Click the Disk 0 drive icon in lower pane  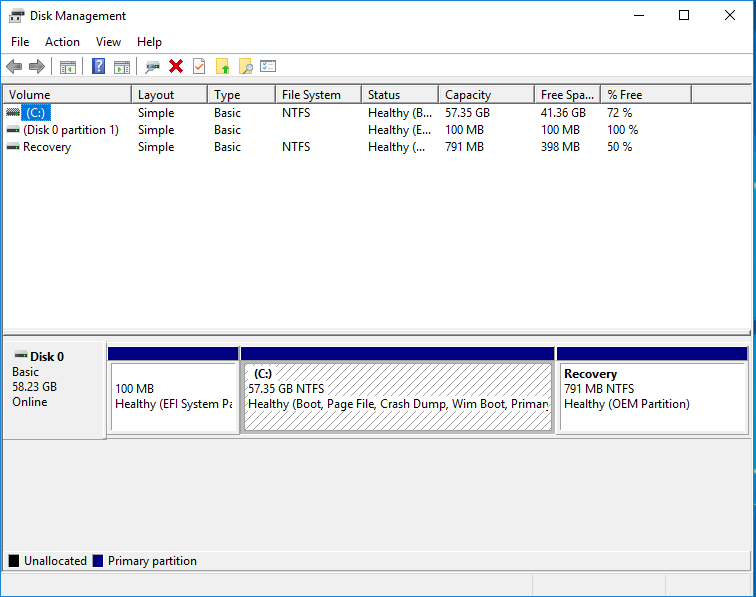coord(21,355)
